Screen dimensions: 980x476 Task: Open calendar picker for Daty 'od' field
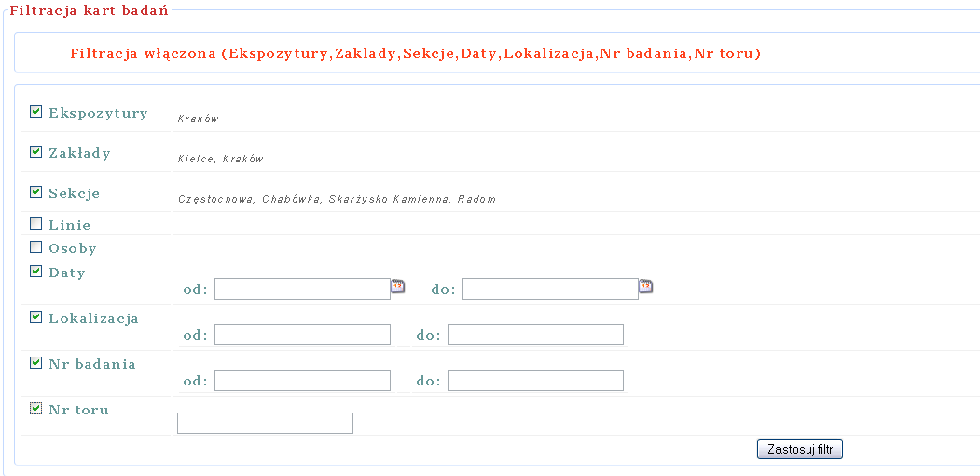(x=397, y=287)
